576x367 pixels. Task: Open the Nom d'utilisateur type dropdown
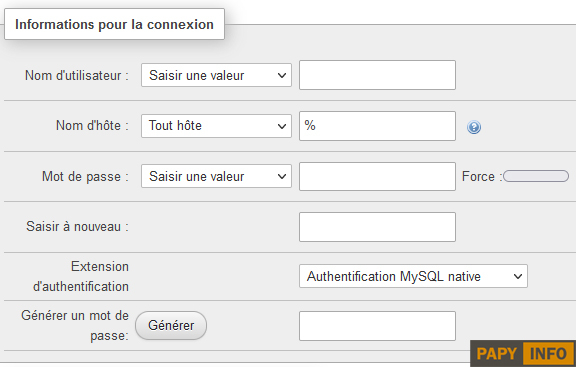(x=216, y=75)
